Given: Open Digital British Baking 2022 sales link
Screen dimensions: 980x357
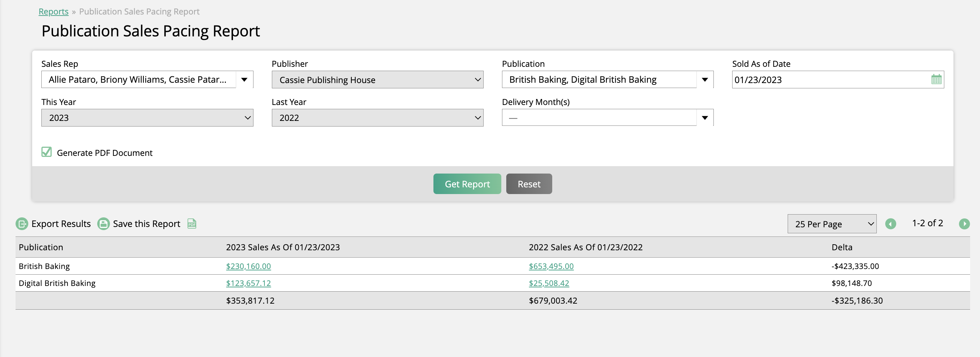Looking at the screenshot, I should (x=549, y=283).
